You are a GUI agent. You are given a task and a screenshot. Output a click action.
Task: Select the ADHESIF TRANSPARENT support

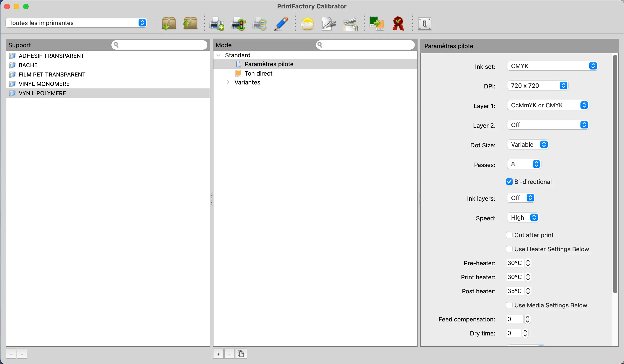point(108,56)
